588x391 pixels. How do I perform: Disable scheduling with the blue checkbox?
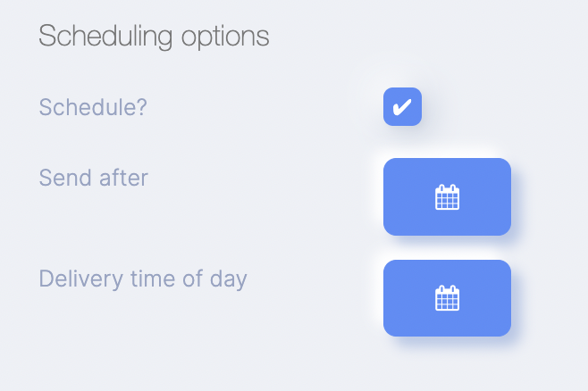pos(402,107)
